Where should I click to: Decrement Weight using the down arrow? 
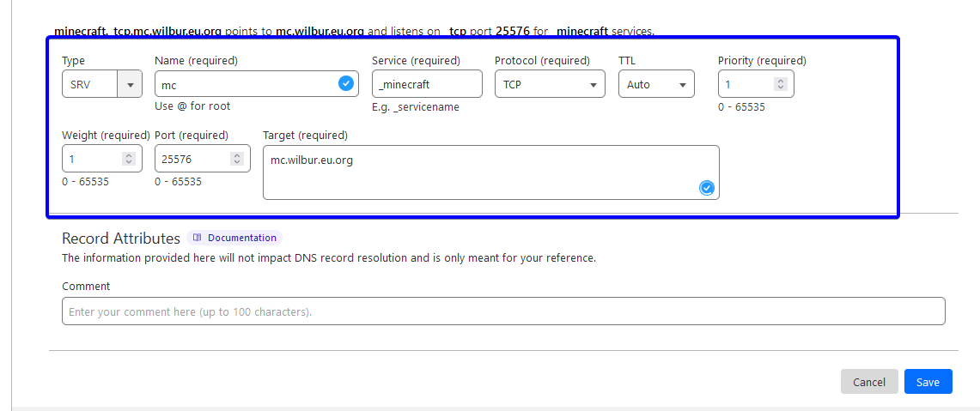(128, 162)
